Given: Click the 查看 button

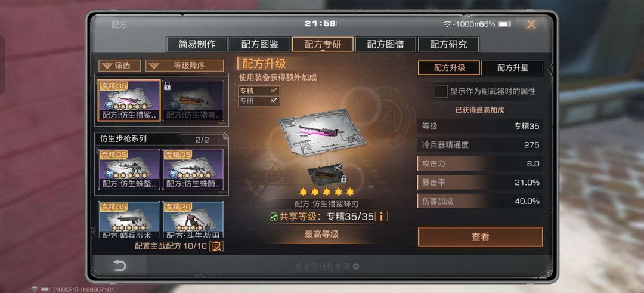Looking at the screenshot, I should (480, 237).
